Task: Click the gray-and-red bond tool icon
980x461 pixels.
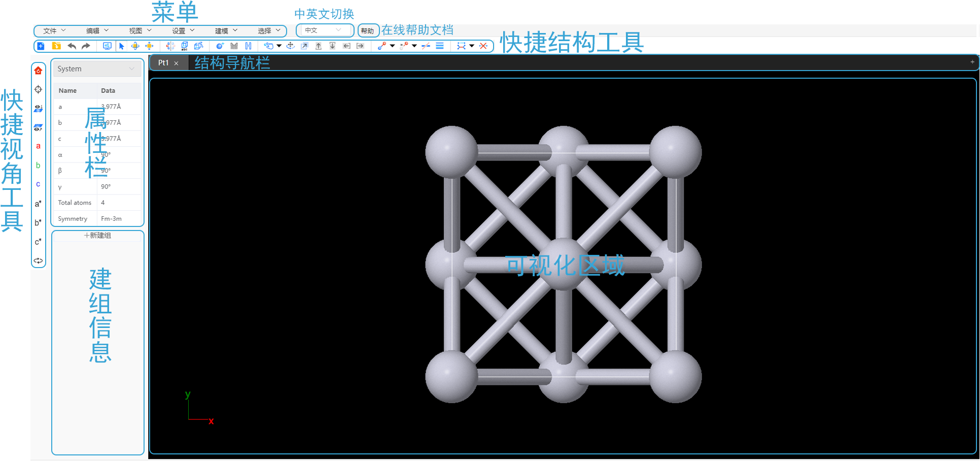Action: pos(404,46)
